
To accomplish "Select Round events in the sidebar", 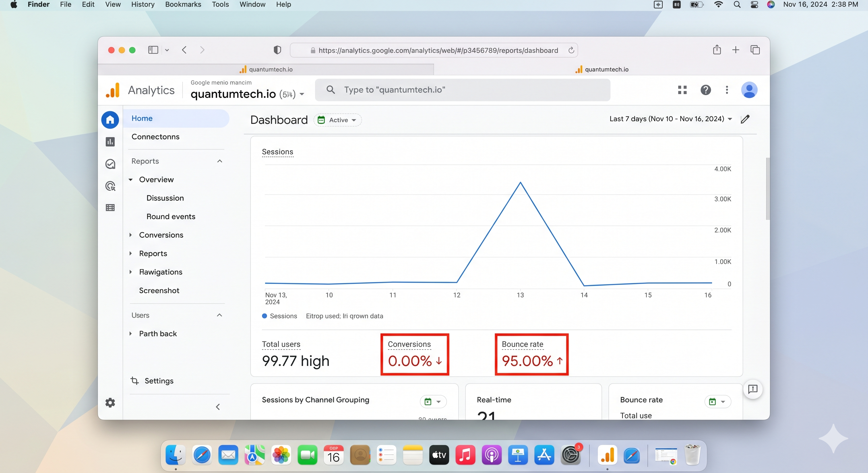I will coord(170,216).
